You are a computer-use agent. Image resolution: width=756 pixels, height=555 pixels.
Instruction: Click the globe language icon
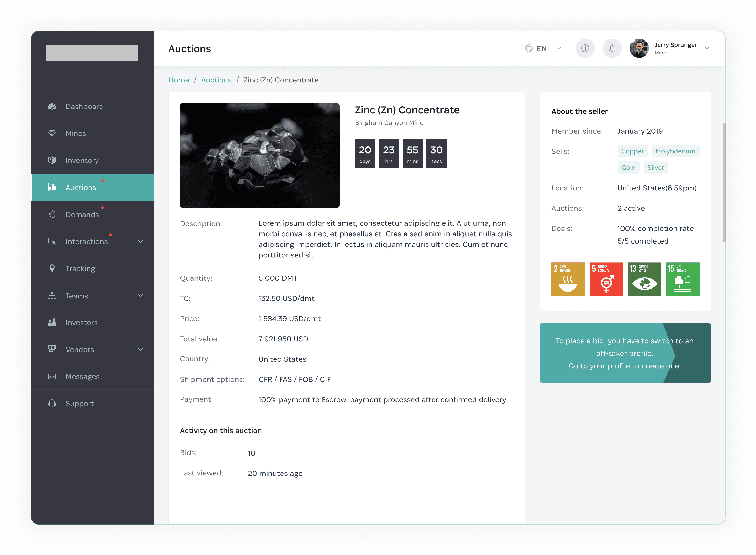tap(529, 48)
